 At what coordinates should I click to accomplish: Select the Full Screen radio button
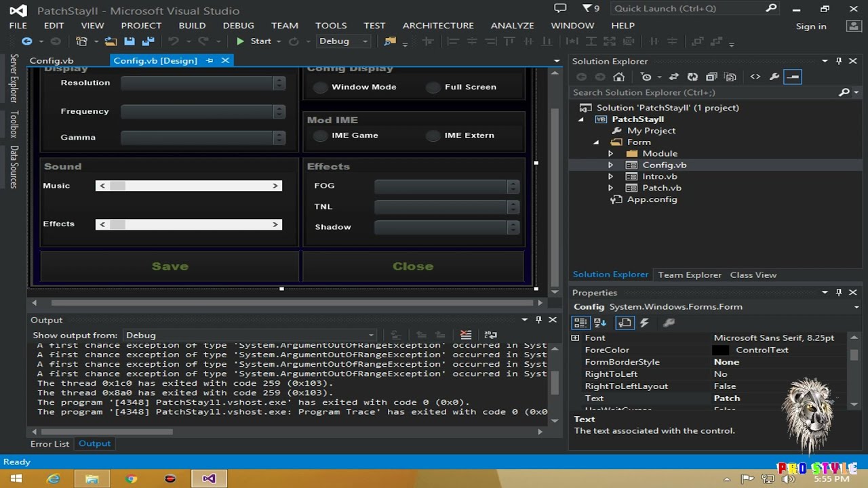click(433, 87)
